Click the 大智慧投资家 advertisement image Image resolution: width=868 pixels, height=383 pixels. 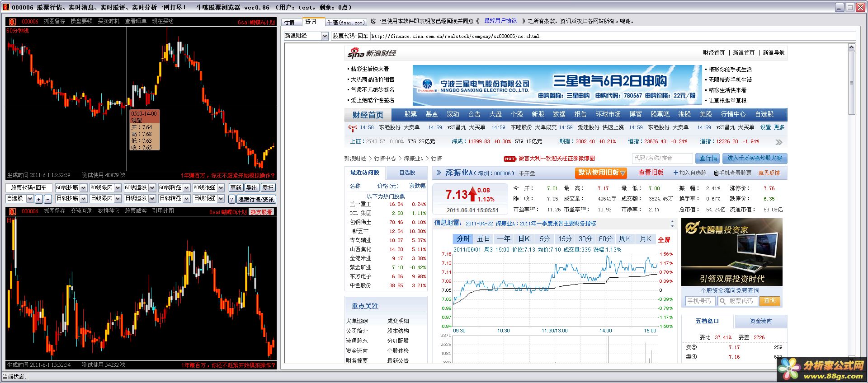(x=731, y=252)
